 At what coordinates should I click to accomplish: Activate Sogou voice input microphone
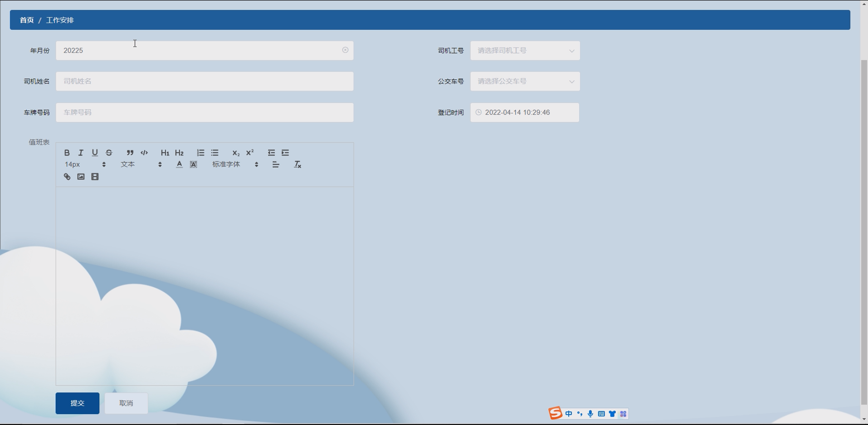click(590, 414)
